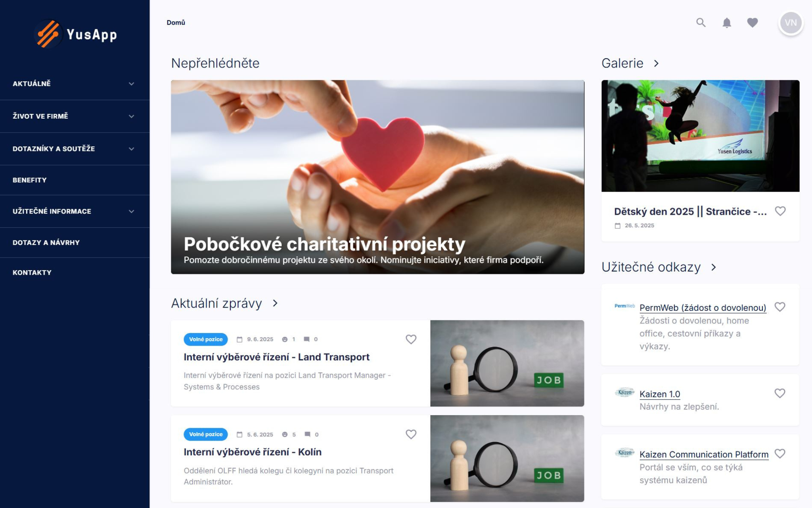Favorite the Land Transport article

click(x=411, y=339)
